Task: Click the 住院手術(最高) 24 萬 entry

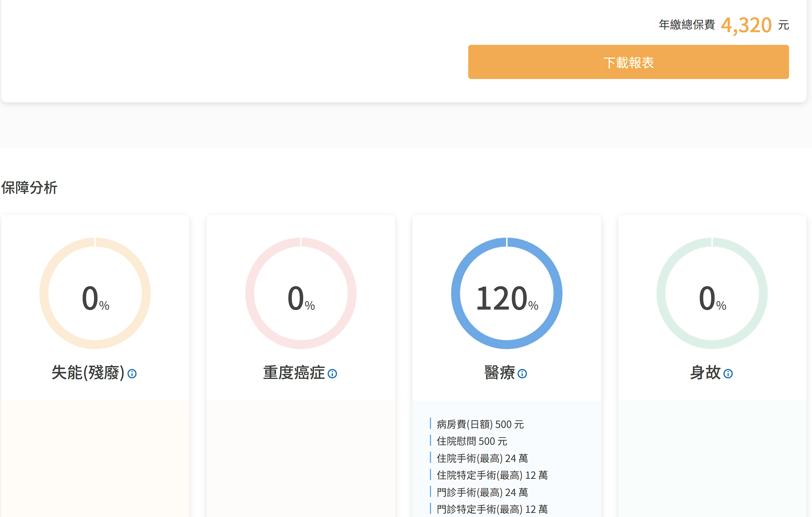Action: (482, 459)
